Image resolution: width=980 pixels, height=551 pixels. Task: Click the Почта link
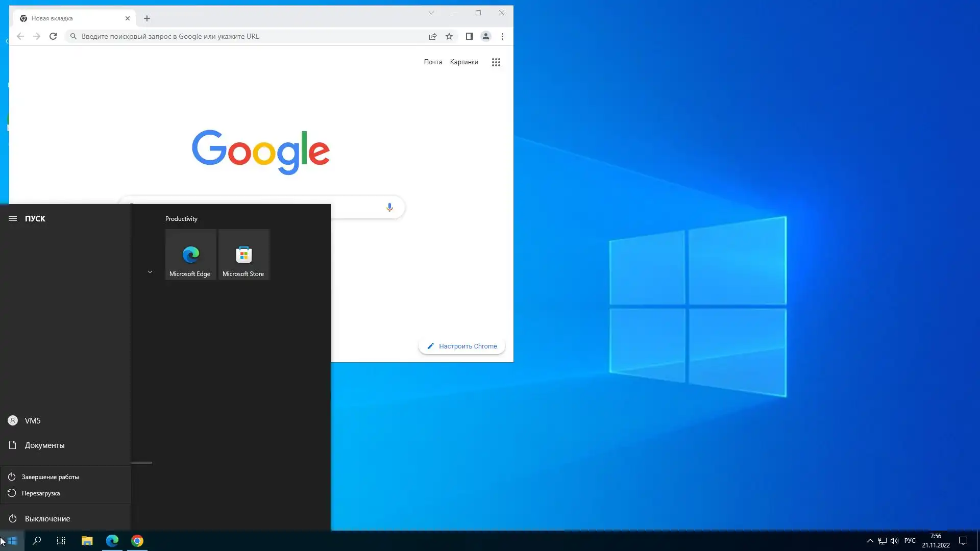tap(433, 62)
